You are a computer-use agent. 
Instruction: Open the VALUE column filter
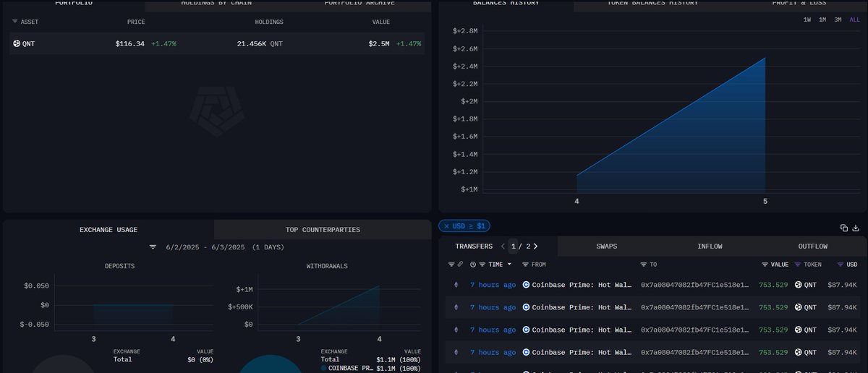(765, 265)
